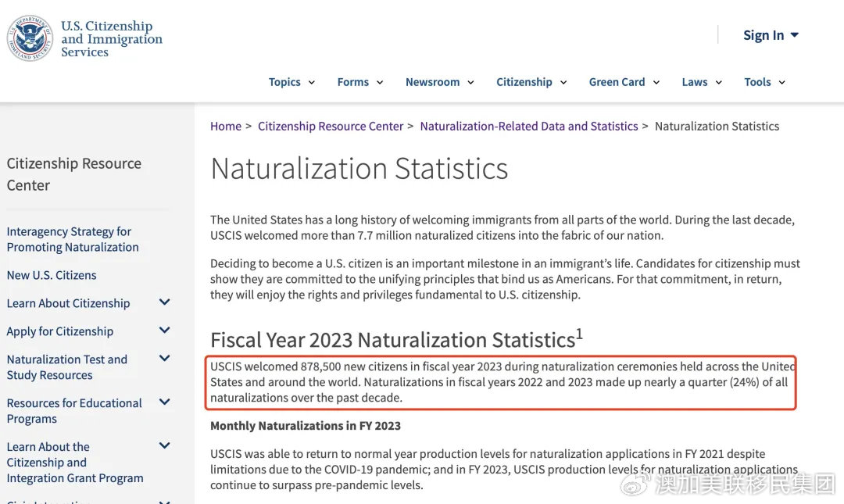
Task: Open the U.S. Citizenship and Immigration Services homepage wordmark
Action: 112,39
